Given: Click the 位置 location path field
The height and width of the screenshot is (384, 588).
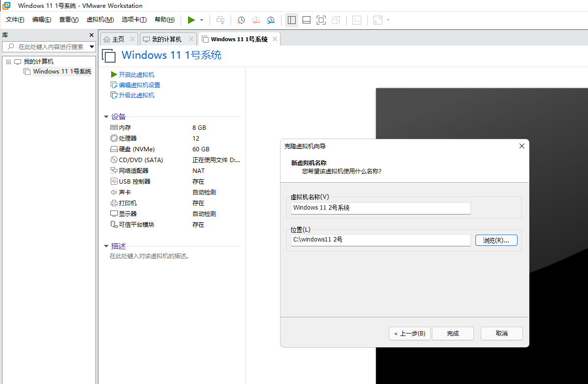Looking at the screenshot, I should point(381,240).
